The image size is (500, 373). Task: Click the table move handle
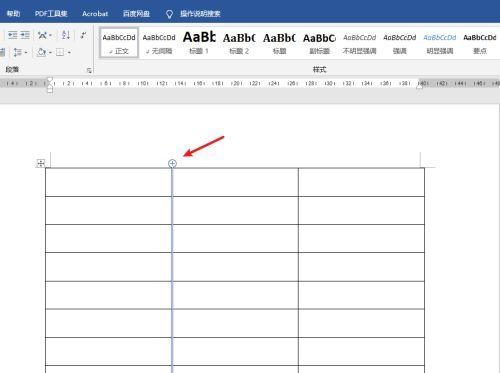click(x=40, y=163)
